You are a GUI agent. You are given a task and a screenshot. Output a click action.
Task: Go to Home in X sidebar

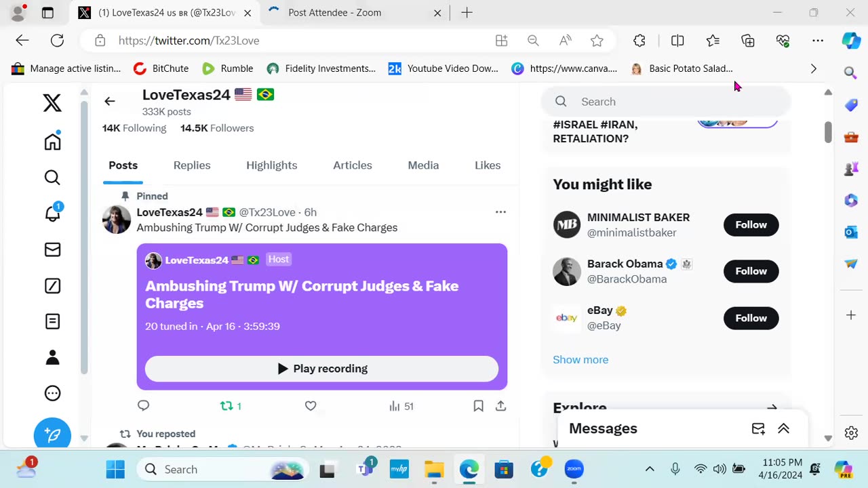click(52, 141)
